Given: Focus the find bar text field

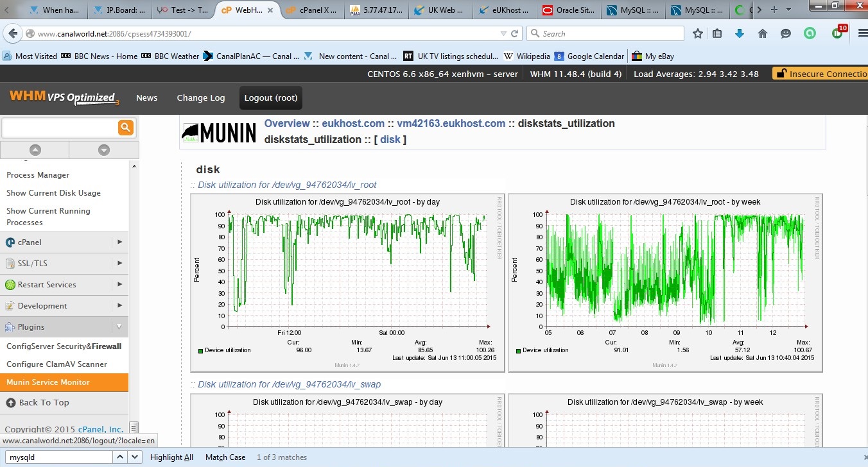Looking at the screenshot, I should point(58,457).
